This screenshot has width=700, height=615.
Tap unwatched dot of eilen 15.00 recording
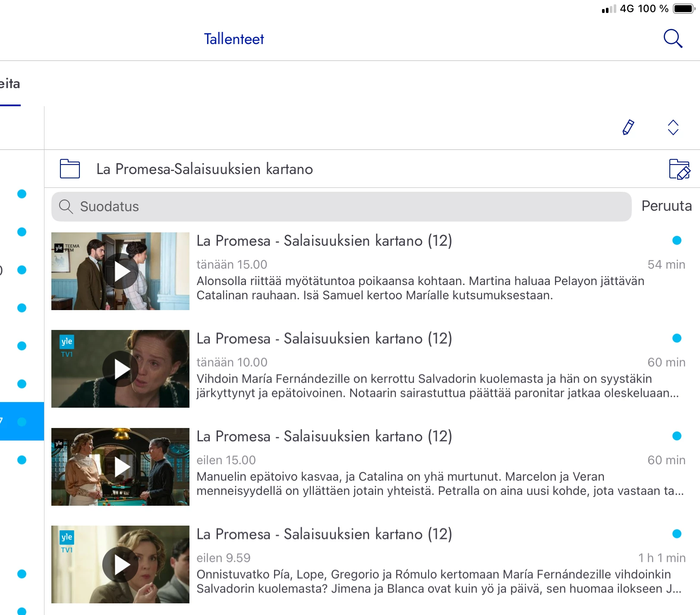[677, 436]
